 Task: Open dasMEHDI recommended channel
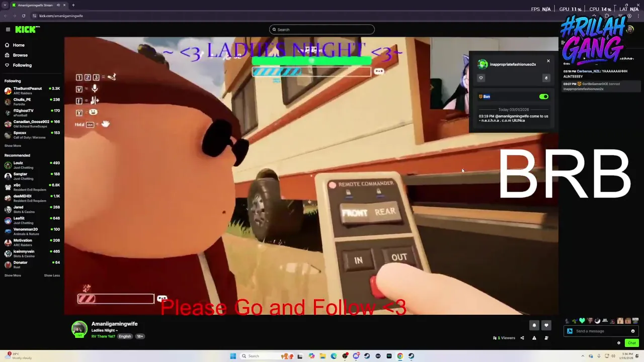coord(32,198)
